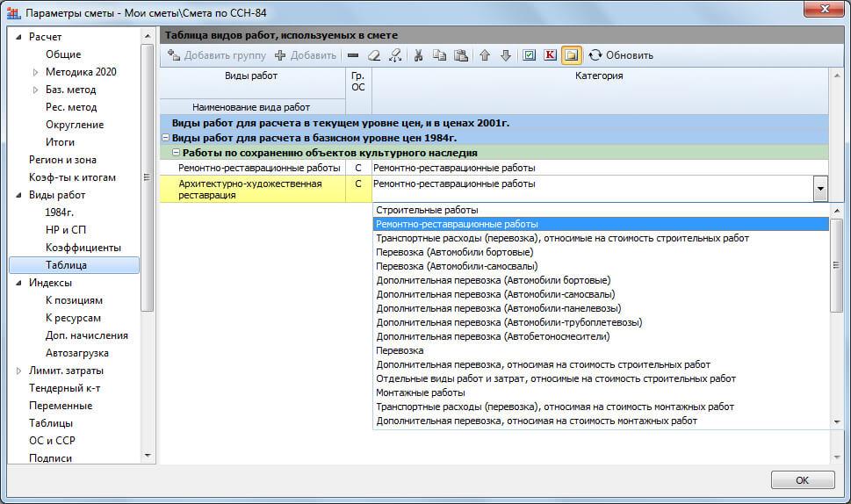Click the red K toolbar icon
The image size is (851, 504).
pos(551,55)
